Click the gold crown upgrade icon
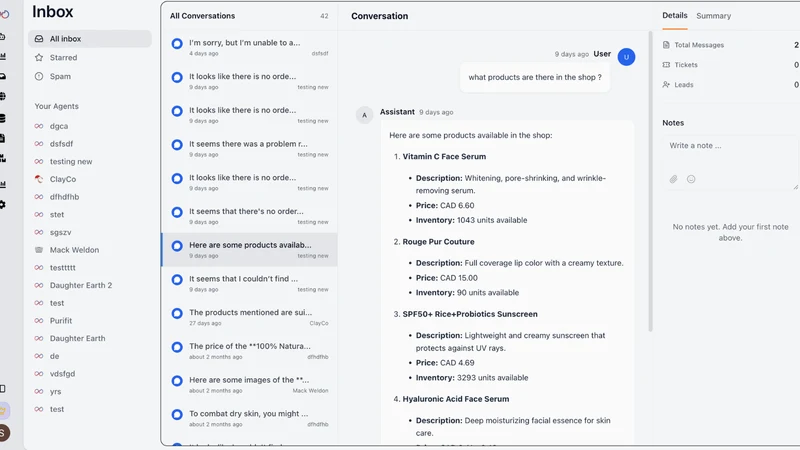Screen dimensions: 800x450 coord(3,410)
